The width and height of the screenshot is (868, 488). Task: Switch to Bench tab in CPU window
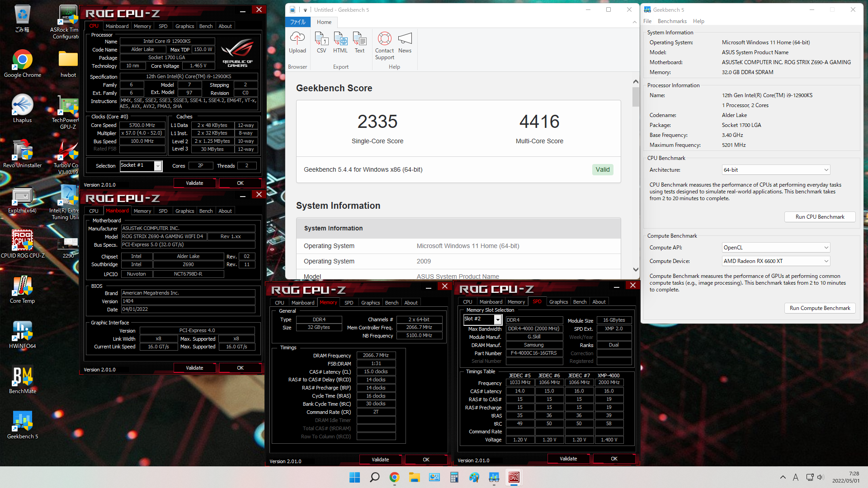(x=206, y=26)
